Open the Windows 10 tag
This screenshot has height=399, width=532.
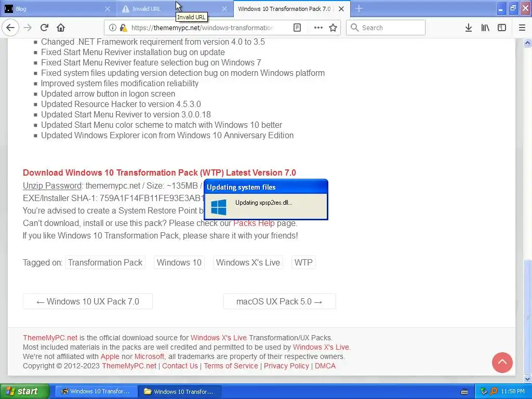point(179,262)
